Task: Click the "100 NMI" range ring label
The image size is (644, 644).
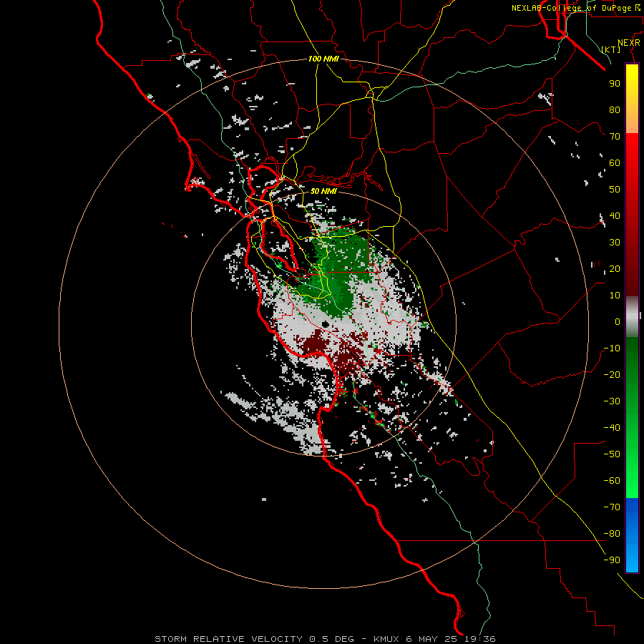Action: click(x=323, y=59)
